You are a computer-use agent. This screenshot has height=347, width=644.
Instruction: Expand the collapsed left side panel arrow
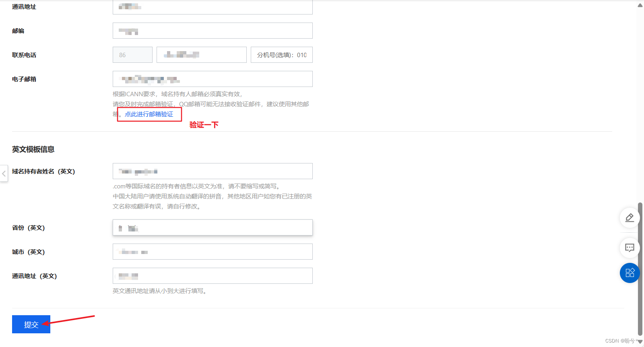coord(4,173)
